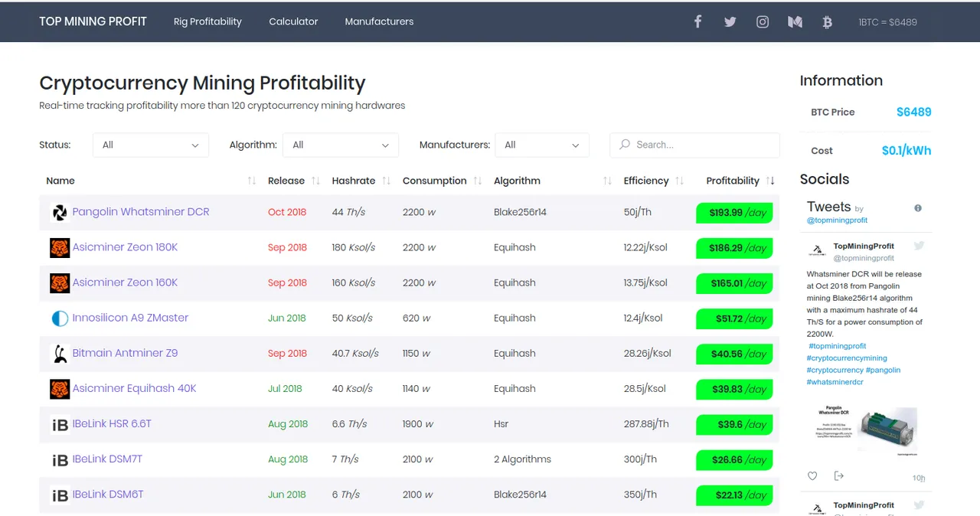The width and height of the screenshot is (980, 516).
Task: Click the 10h tweet timestamp
Action: (919, 478)
